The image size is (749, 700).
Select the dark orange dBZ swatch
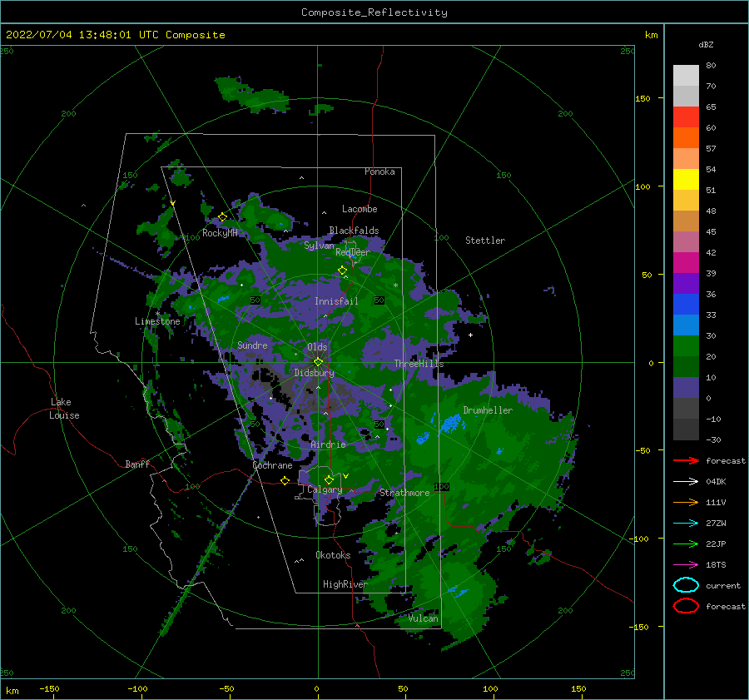tap(686, 137)
